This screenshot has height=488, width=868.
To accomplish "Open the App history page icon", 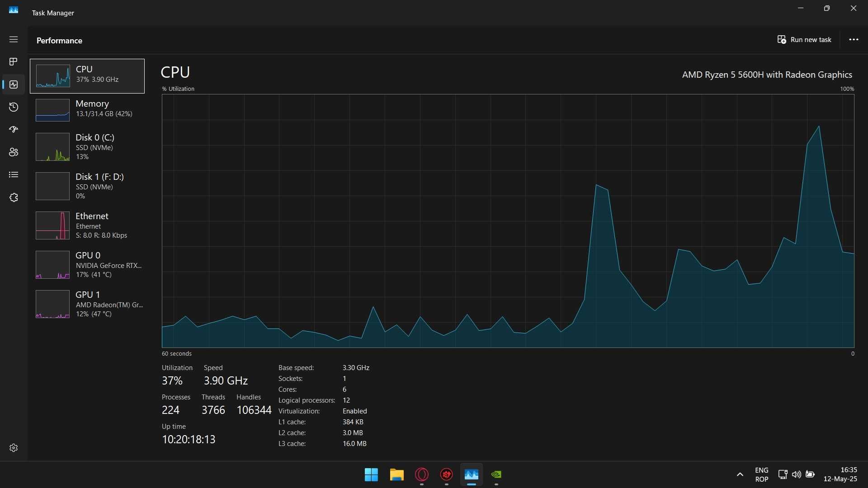I will (14, 107).
